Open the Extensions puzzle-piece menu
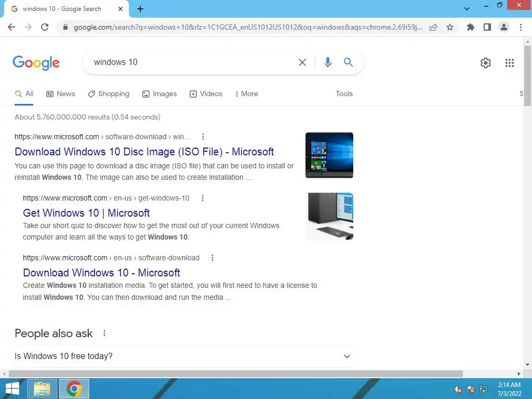532x399 pixels. (x=470, y=27)
